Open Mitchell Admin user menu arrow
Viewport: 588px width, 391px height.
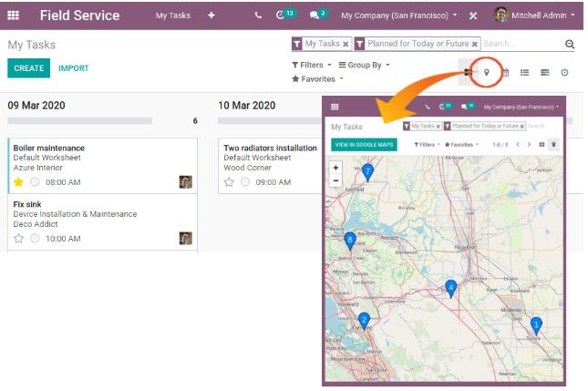coord(573,15)
